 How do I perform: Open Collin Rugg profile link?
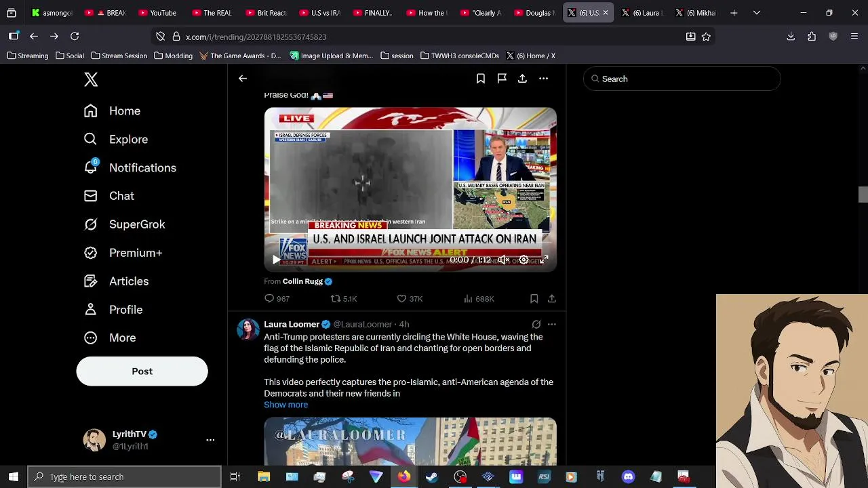pos(302,281)
